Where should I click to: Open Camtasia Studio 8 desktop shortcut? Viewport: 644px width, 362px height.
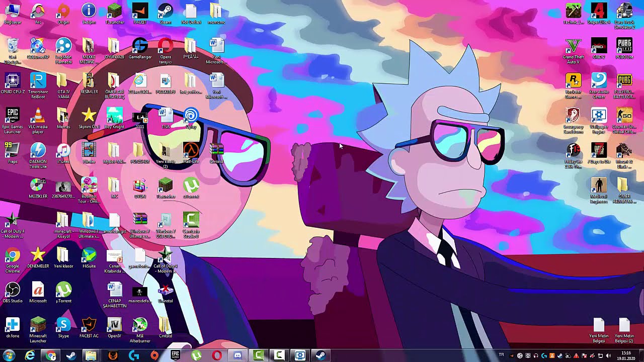(x=191, y=225)
